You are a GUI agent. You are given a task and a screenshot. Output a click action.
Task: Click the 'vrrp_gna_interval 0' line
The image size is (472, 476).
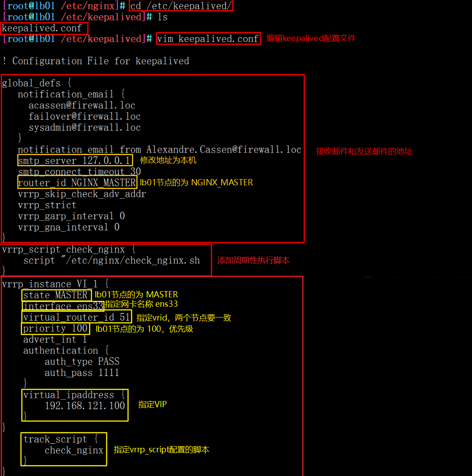point(69,227)
